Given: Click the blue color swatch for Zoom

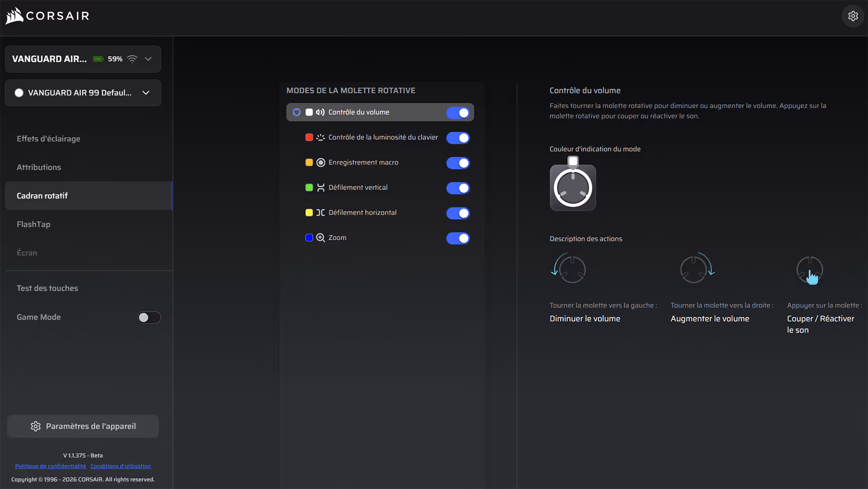Looking at the screenshot, I should (309, 238).
